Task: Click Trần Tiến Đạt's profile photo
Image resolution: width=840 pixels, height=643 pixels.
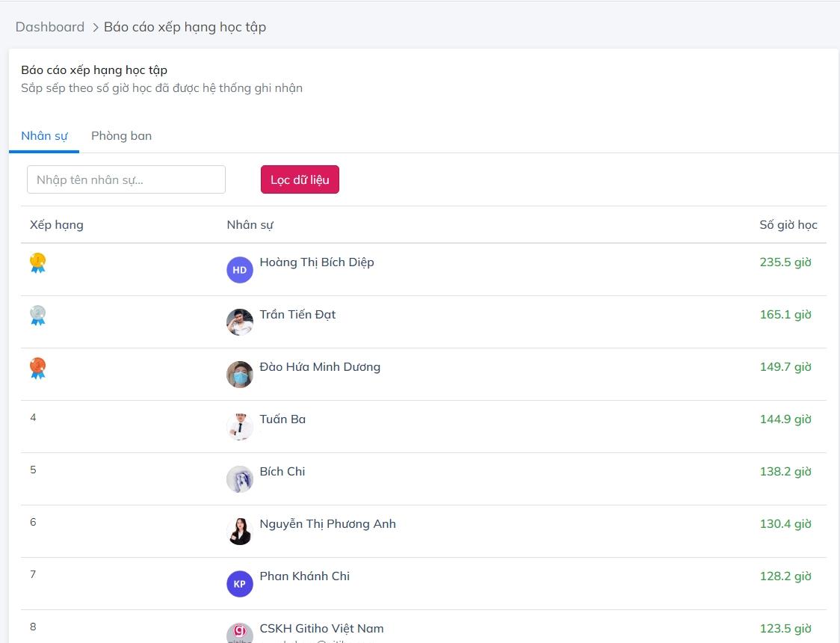Action: tap(240, 322)
